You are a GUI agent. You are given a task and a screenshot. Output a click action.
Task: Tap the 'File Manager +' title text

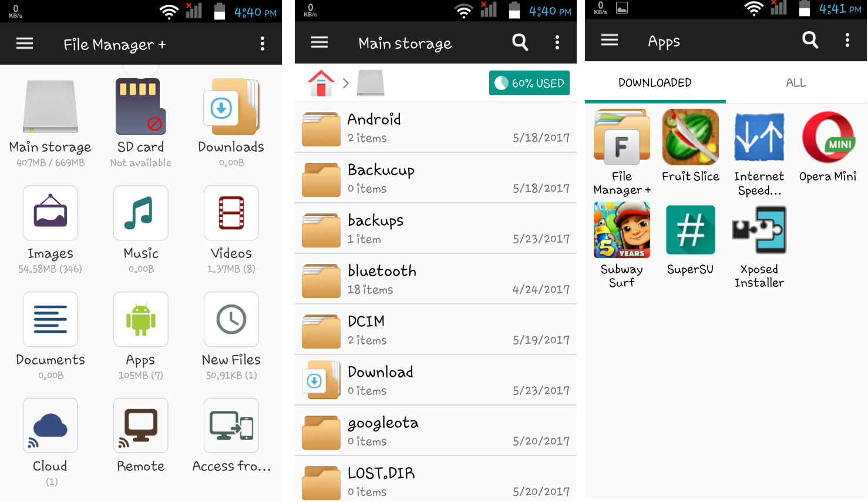(x=115, y=45)
